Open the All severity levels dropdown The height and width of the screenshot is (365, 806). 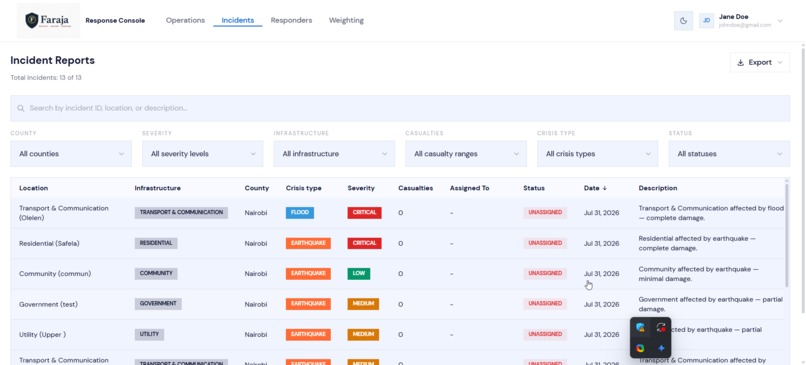(x=203, y=154)
